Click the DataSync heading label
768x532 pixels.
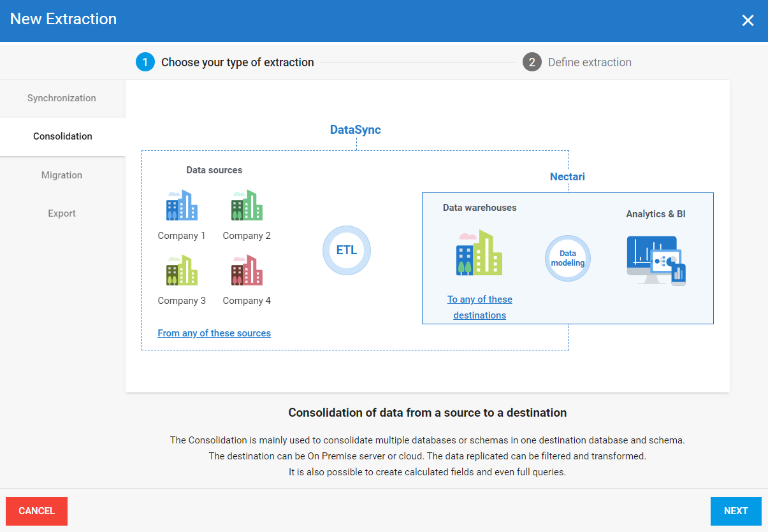click(355, 130)
